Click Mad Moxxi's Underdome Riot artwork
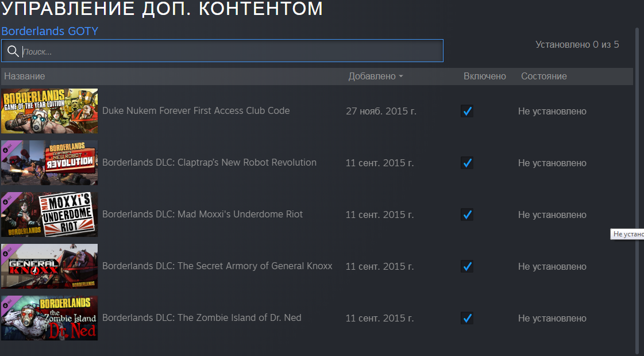The height and width of the screenshot is (356, 644). [x=49, y=215]
